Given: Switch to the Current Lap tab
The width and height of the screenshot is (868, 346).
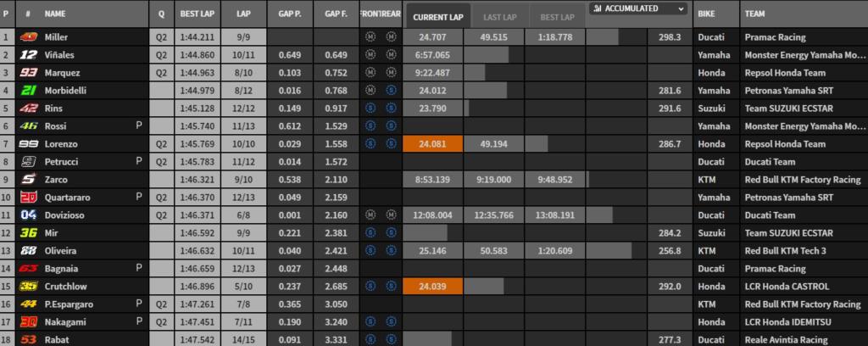Looking at the screenshot, I should click(x=436, y=17).
